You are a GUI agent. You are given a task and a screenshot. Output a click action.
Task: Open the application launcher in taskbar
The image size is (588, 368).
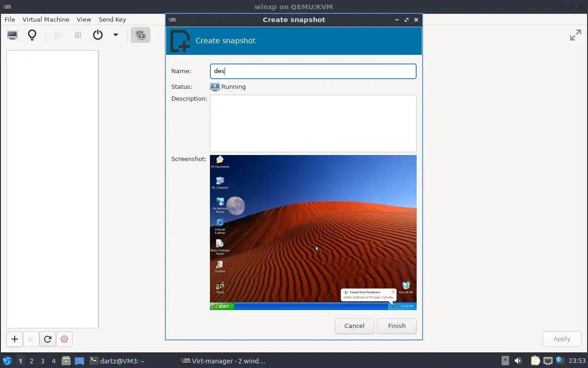[7, 361]
